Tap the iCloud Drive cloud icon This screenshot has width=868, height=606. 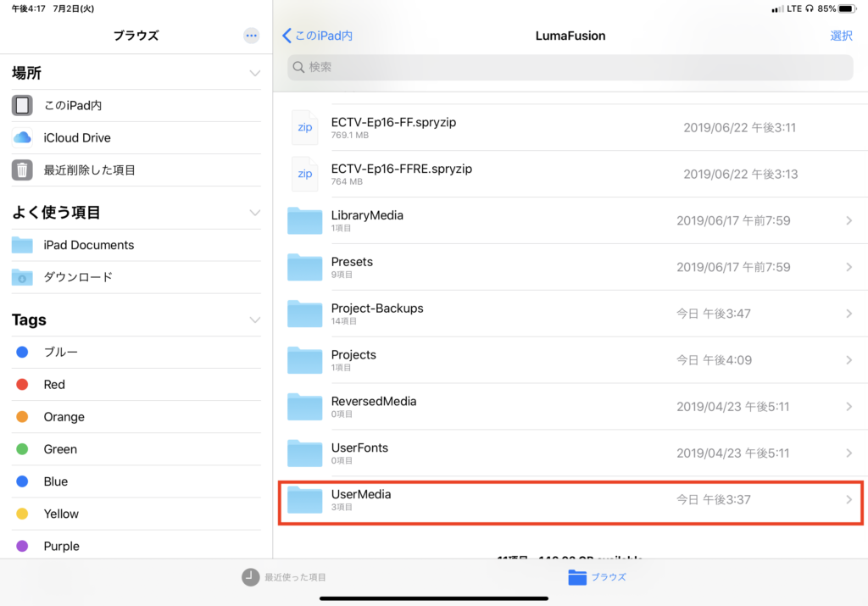(22, 138)
